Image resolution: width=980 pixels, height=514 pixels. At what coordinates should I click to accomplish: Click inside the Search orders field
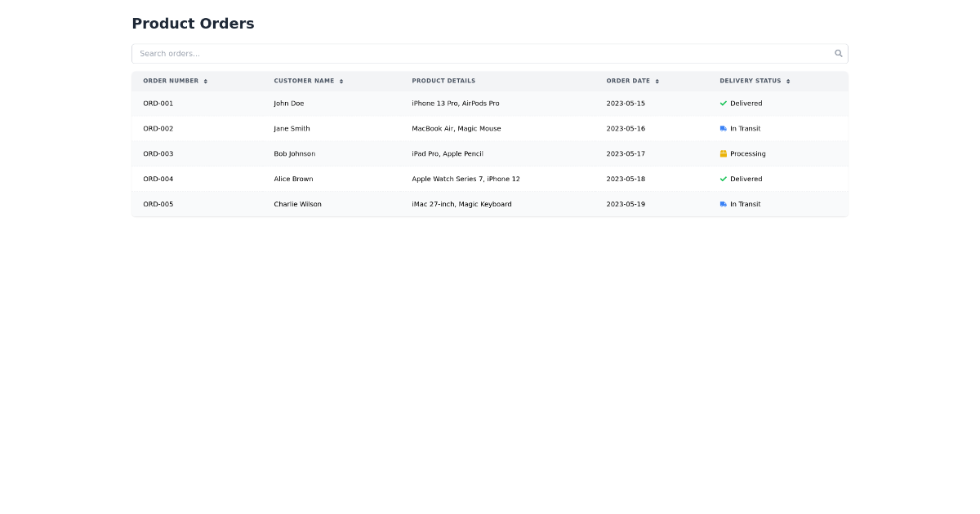tap(327, 53)
